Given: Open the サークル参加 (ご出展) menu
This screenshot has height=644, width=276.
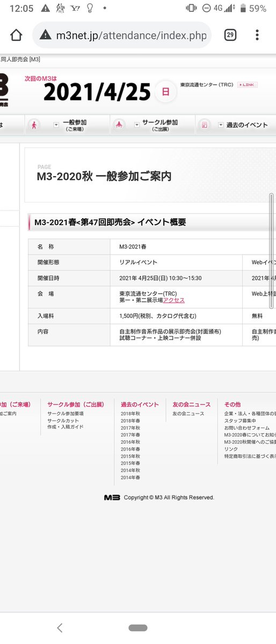Looking at the screenshot, I should (160, 125).
